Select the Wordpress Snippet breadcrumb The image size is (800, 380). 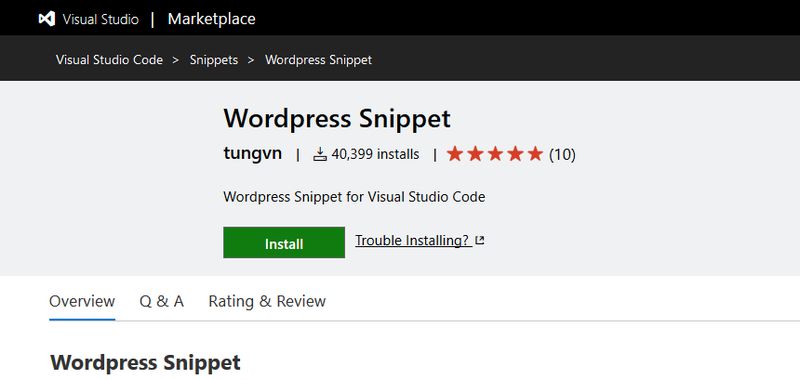[318, 60]
